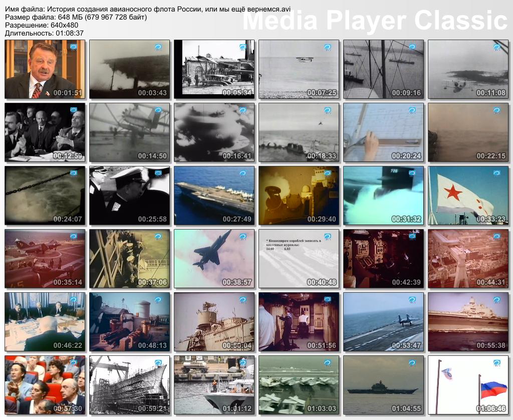Click the channel logo on the 00:27:49 thumbnail
This screenshot has width=513, height=420.
pyautogui.click(x=243, y=173)
